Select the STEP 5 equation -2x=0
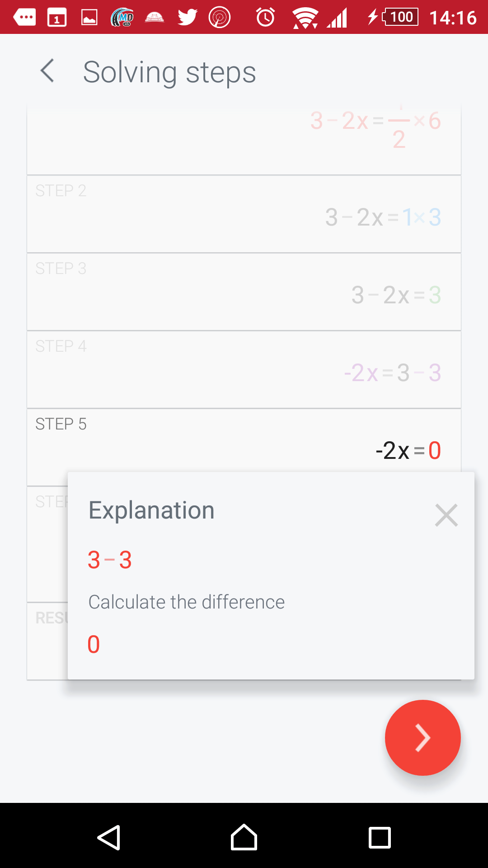This screenshot has width=488, height=868. (408, 450)
